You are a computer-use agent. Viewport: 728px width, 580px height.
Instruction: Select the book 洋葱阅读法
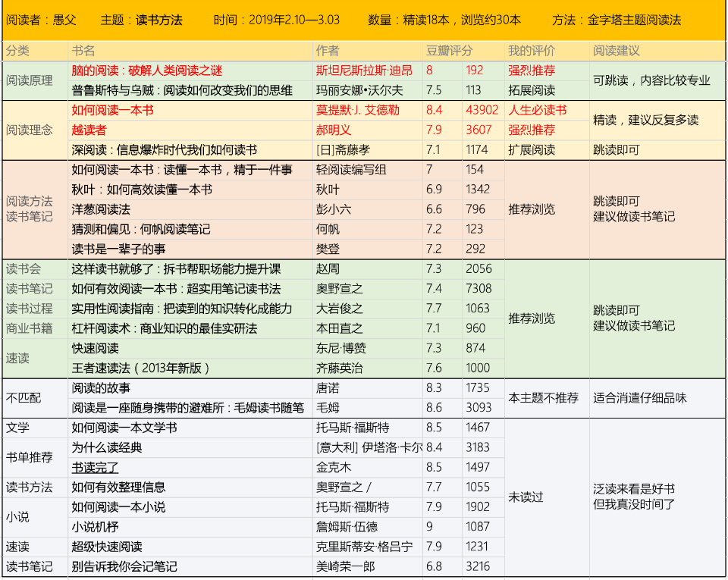101,209
